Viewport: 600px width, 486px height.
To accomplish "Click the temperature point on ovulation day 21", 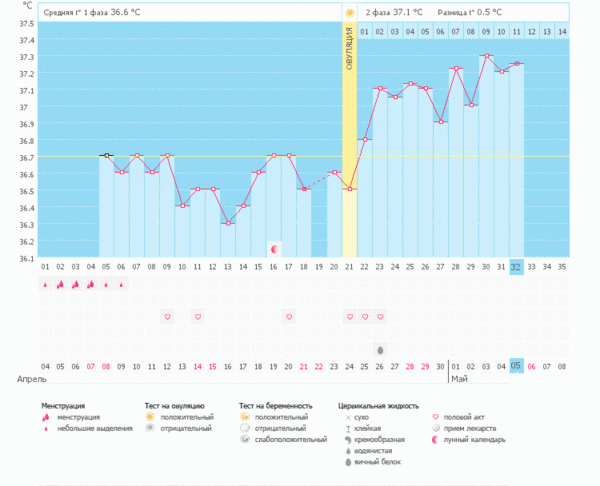I will 350,189.
